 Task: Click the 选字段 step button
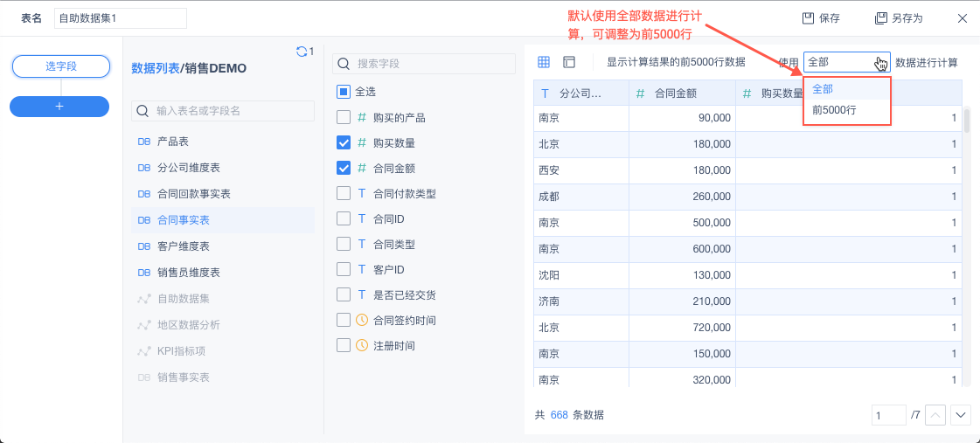pos(60,66)
